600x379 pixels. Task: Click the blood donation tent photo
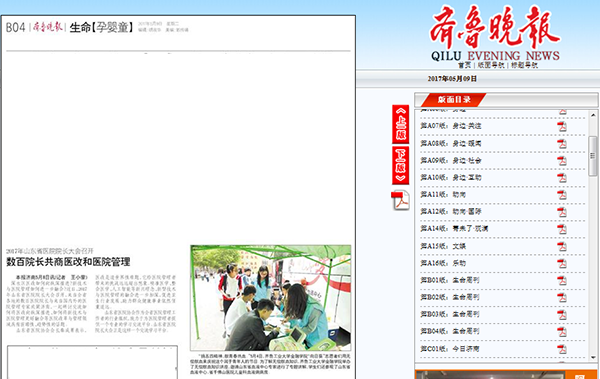click(271, 298)
